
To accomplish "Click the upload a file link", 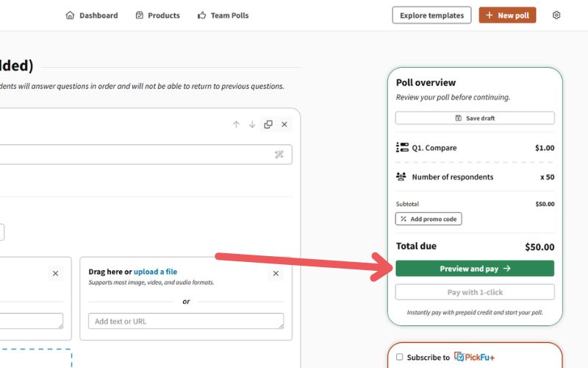I will pyautogui.click(x=155, y=272).
